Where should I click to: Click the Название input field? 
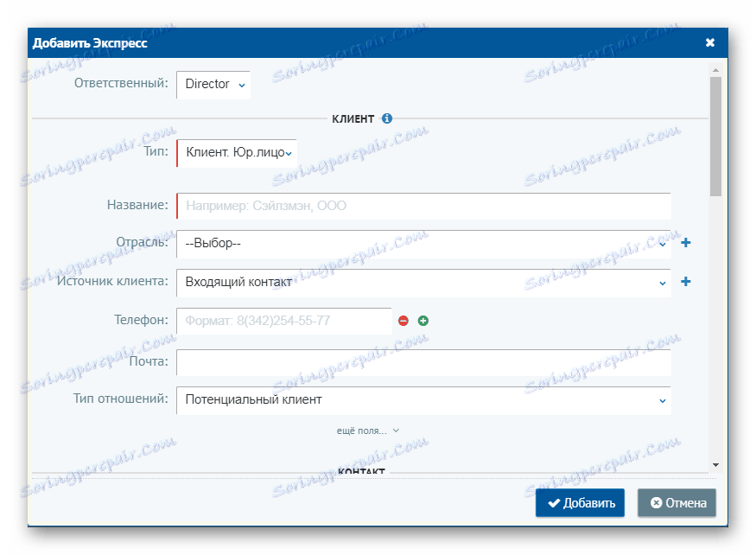[423, 206]
